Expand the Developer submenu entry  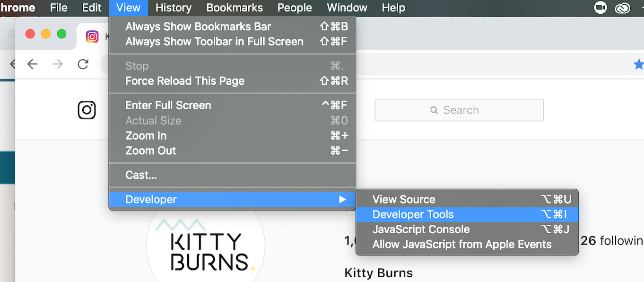pyautogui.click(x=232, y=199)
